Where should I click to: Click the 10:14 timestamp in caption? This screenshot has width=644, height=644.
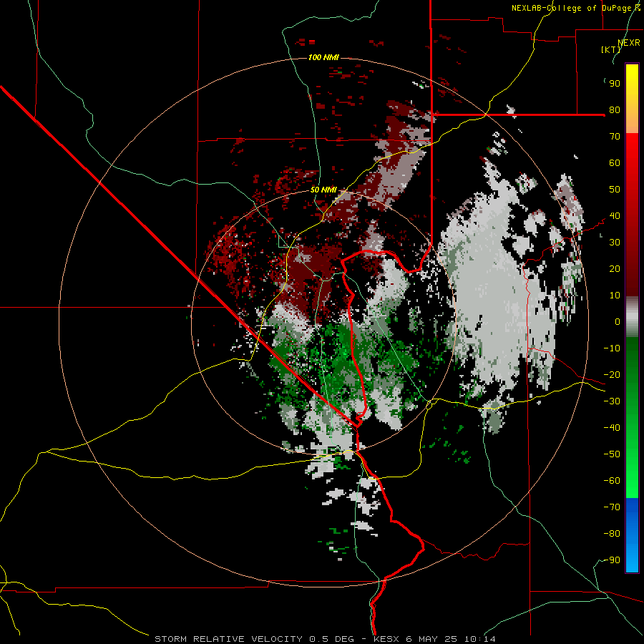pos(479,639)
